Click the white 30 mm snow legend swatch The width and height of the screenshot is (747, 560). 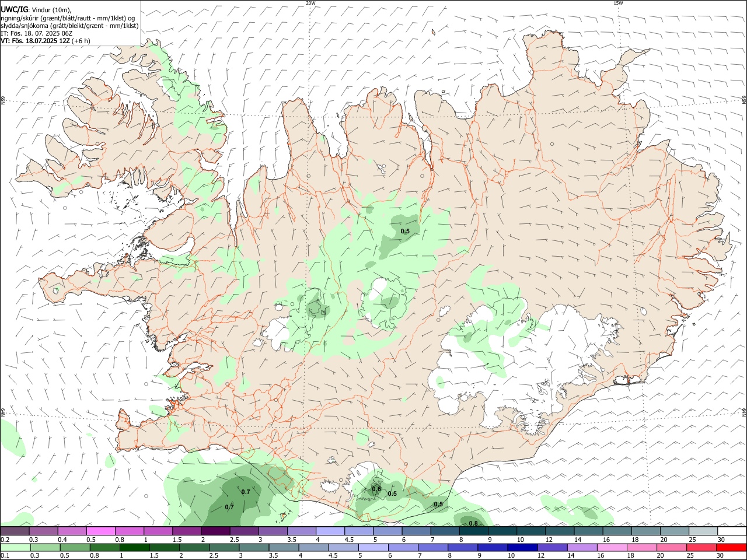coord(732,531)
